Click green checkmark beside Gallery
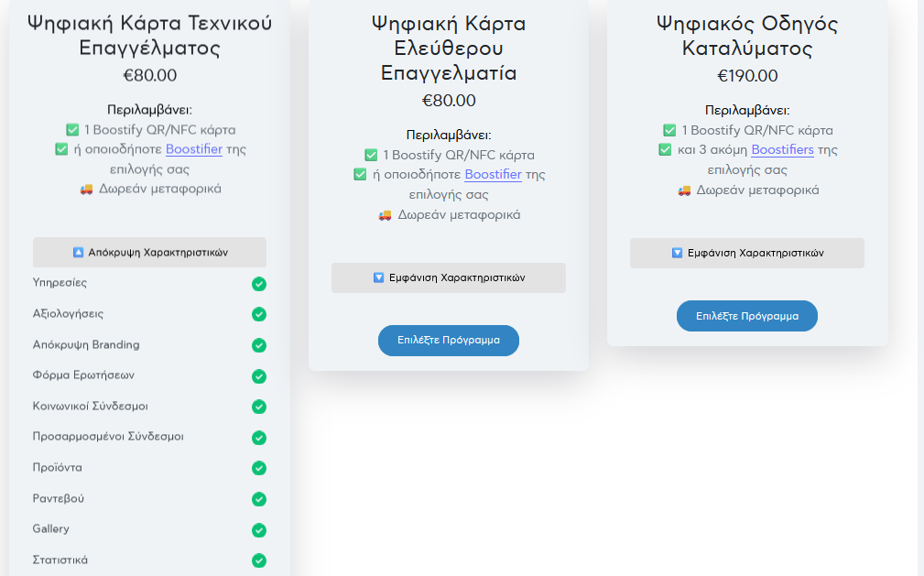This screenshot has width=924, height=576. coord(259,530)
